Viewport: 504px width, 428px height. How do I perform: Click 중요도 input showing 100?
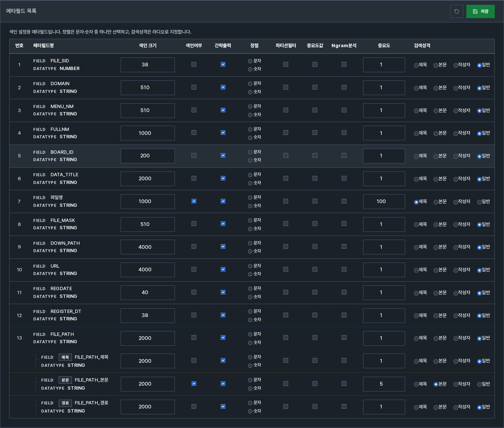[384, 201]
